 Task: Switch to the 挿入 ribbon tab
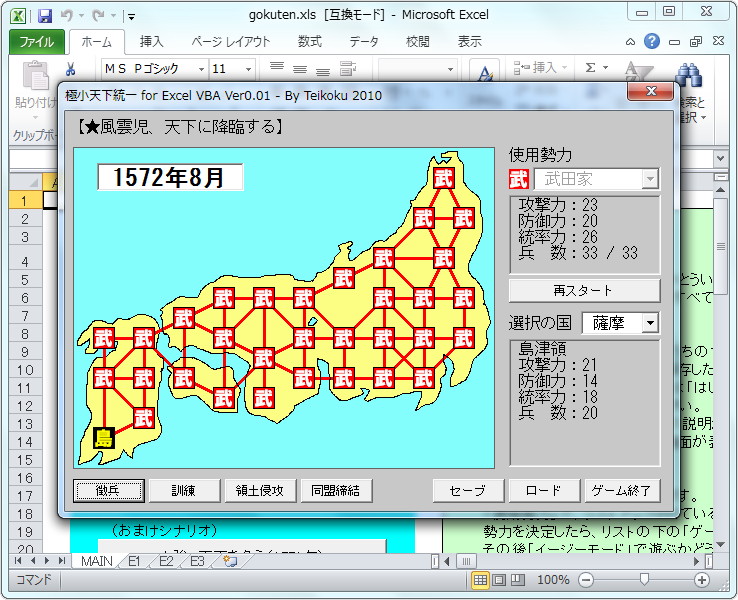point(152,42)
